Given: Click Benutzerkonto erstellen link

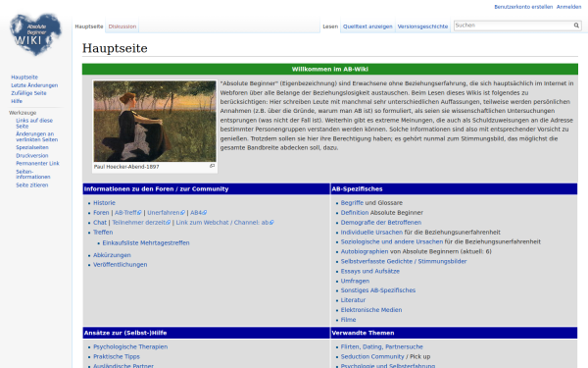Looking at the screenshot, I should pos(523,7).
